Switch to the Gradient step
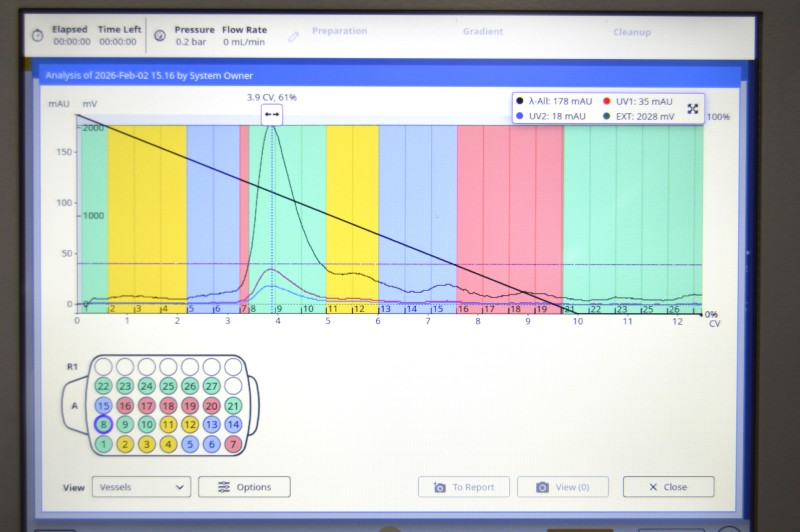 pyautogui.click(x=482, y=31)
